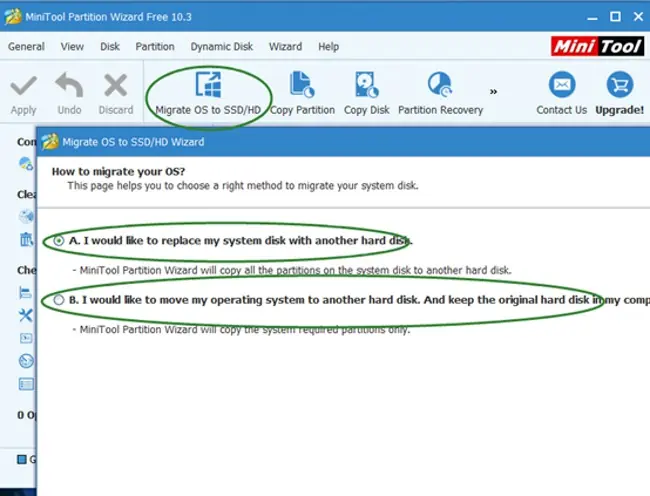Viewport: 650px width, 496px height.
Task: Click the MiniTool app icon in title bar
Action: click(13, 17)
